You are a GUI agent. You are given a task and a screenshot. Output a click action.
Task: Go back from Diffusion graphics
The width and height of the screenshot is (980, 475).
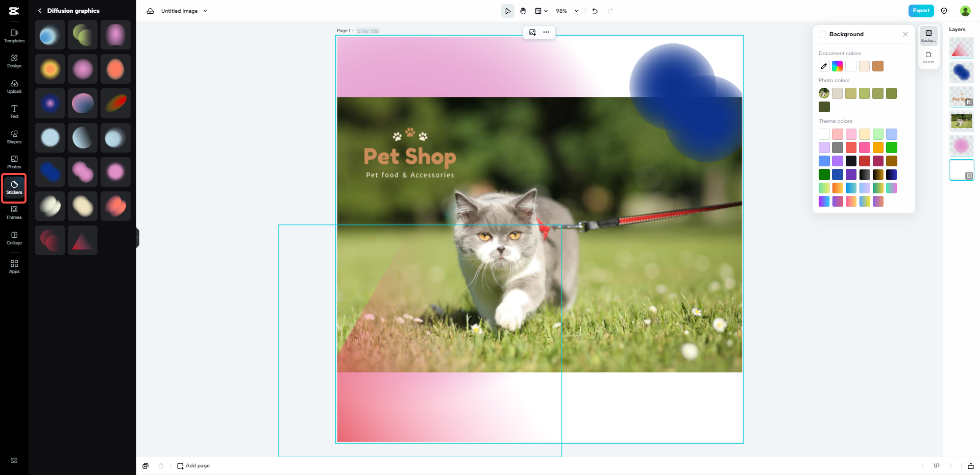pyautogui.click(x=40, y=11)
